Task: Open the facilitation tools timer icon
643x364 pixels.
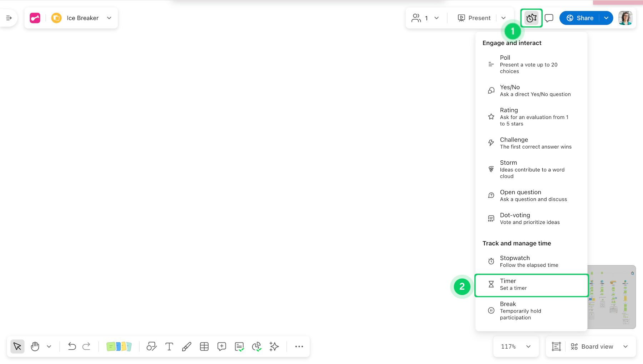Action: (x=531, y=18)
